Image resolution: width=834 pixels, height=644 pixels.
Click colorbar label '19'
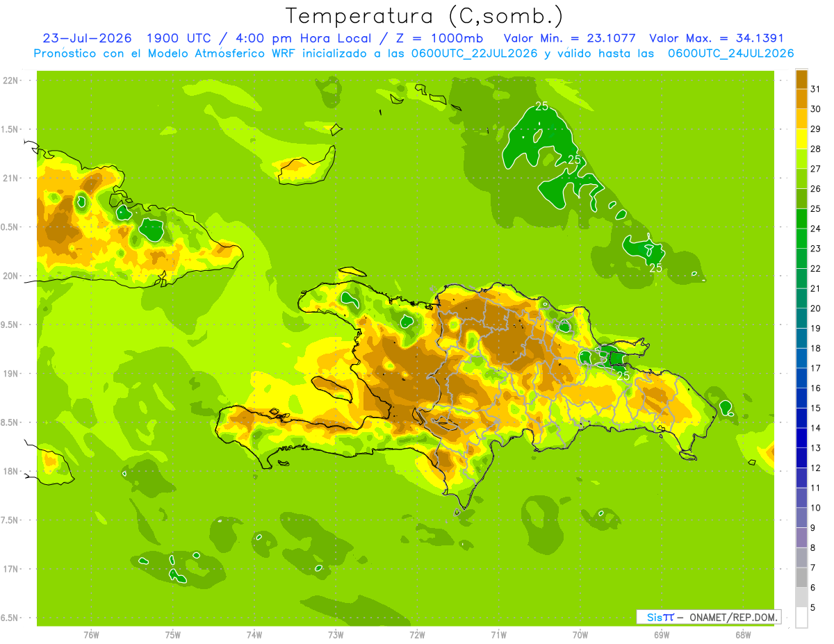[816, 329]
